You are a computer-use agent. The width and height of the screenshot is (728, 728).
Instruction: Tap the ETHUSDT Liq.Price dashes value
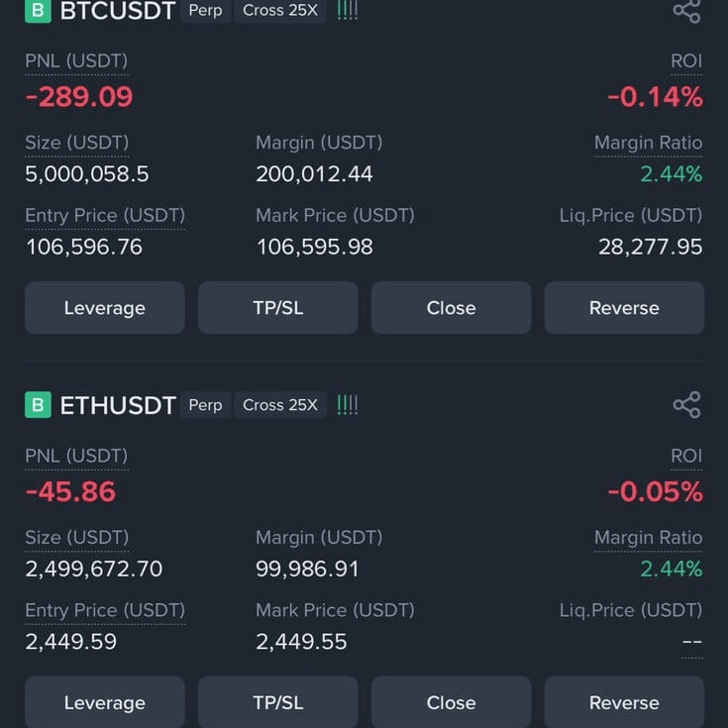coord(692,642)
